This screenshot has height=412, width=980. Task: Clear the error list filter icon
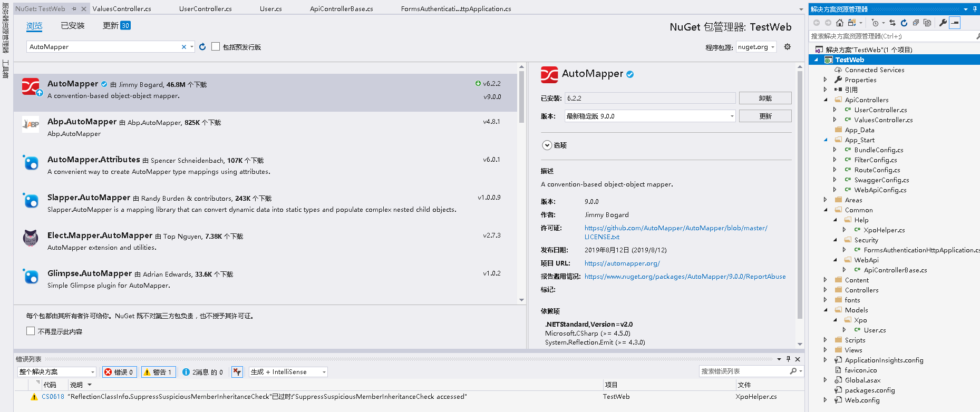point(237,372)
